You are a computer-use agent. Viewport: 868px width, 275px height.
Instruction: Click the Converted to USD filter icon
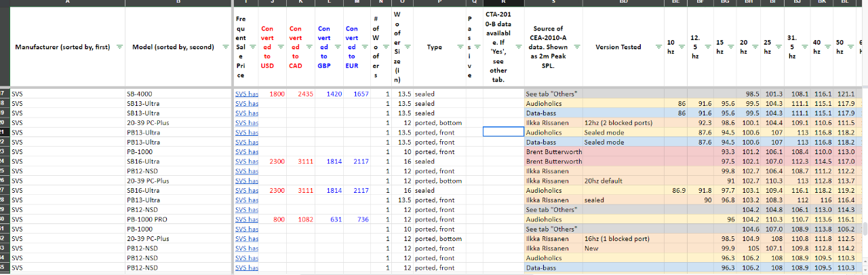click(x=281, y=47)
